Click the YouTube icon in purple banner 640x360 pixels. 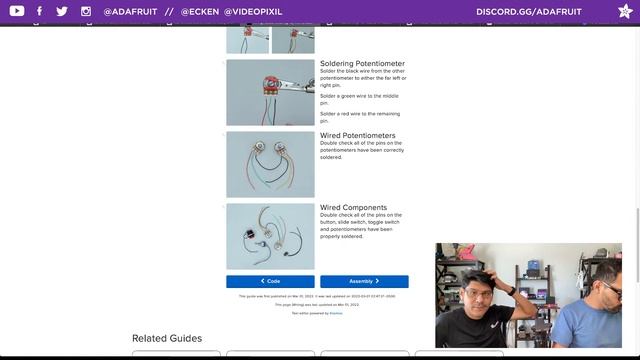tap(17, 11)
